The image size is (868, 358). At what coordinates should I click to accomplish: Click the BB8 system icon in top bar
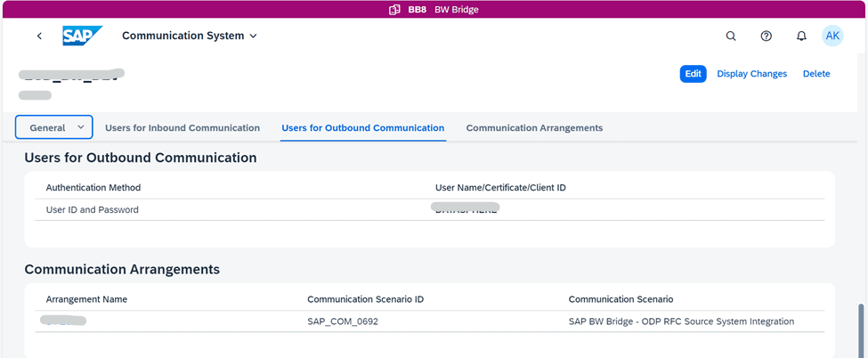click(394, 10)
